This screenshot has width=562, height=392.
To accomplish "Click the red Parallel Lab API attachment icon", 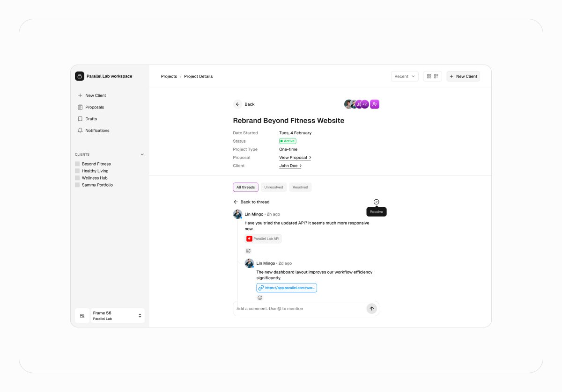I will (250, 239).
